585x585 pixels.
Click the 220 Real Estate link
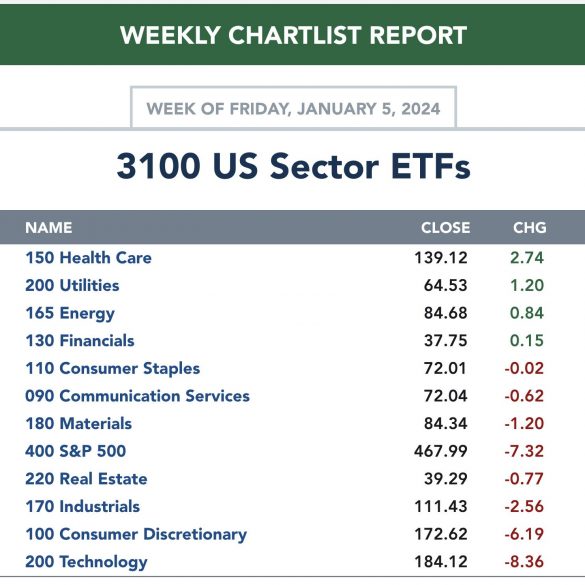86,479
